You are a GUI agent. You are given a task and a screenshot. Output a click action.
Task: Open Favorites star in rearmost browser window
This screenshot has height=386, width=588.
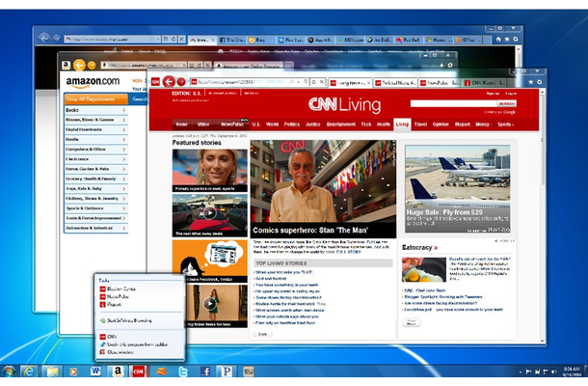[507, 39]
